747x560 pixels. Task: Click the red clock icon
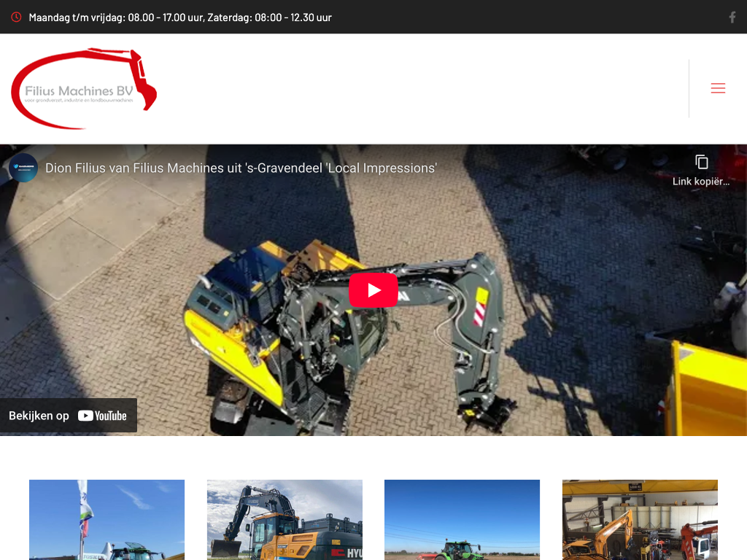(16, 17)
